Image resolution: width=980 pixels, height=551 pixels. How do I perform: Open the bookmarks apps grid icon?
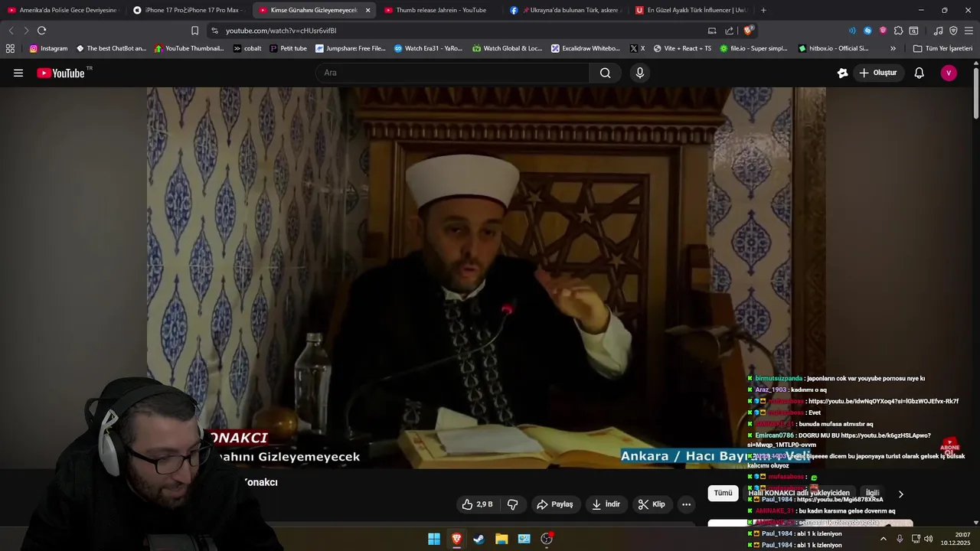pyautogui.click(x=10, y=48)
